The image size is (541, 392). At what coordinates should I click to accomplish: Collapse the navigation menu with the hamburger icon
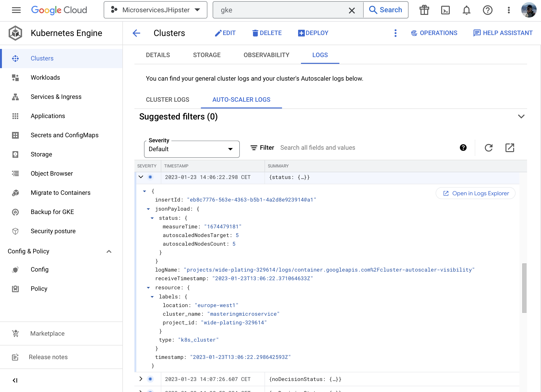point(16,10)
